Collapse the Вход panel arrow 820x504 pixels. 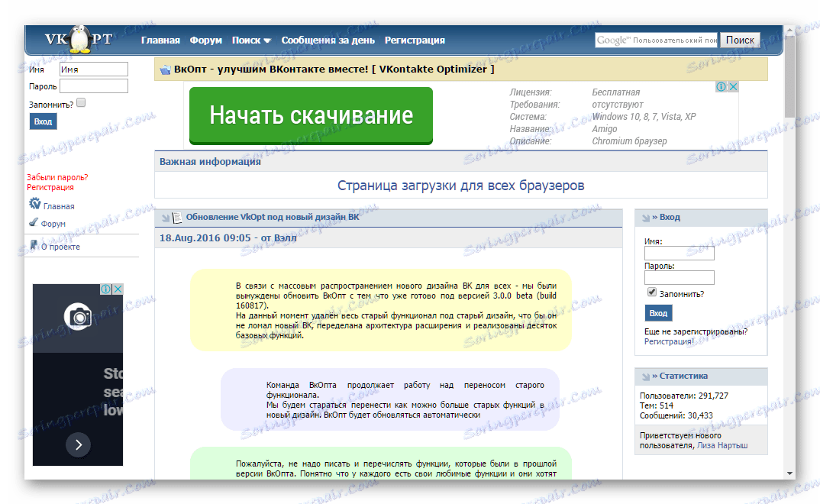646,218
